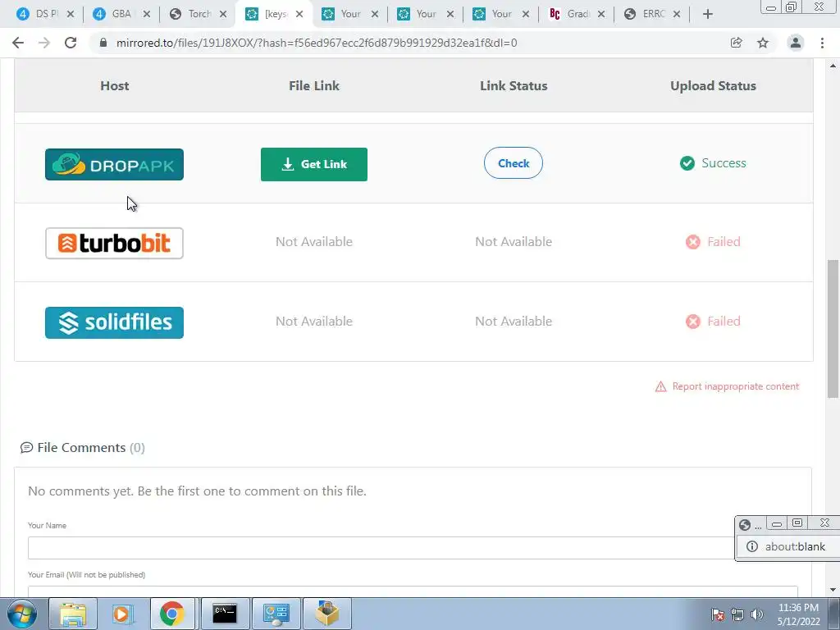Click the scrollbar up arrow

[x=833, y=66]
